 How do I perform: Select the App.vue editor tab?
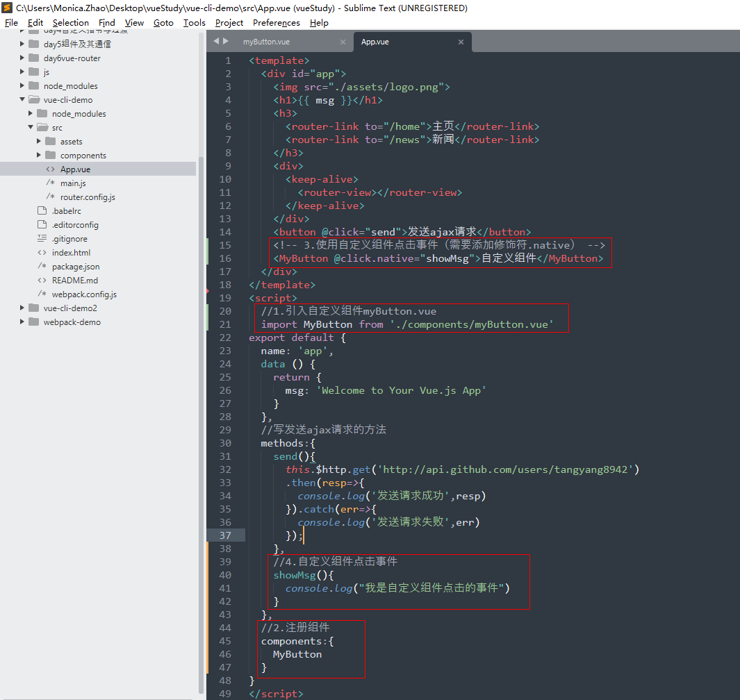375,42
